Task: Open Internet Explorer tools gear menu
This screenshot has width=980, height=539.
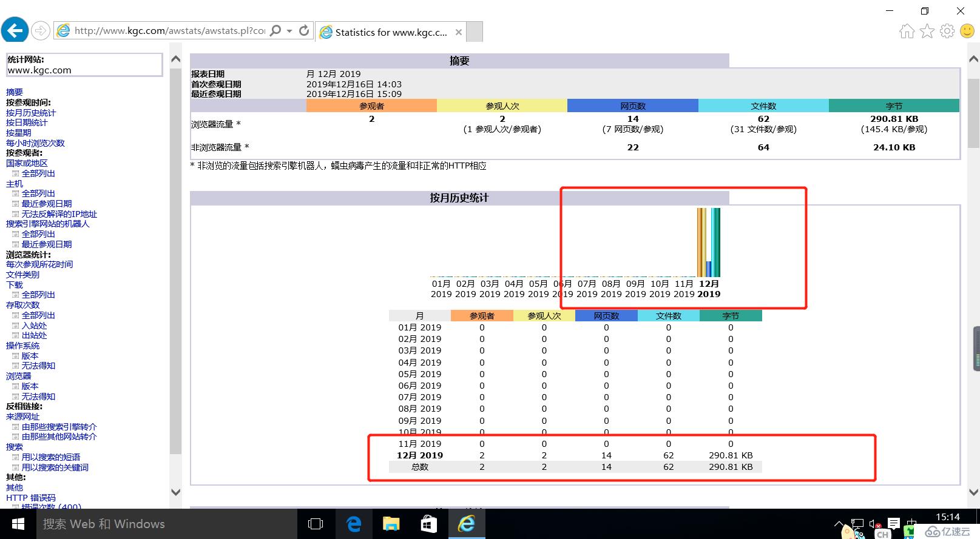Action: (947, 31)
